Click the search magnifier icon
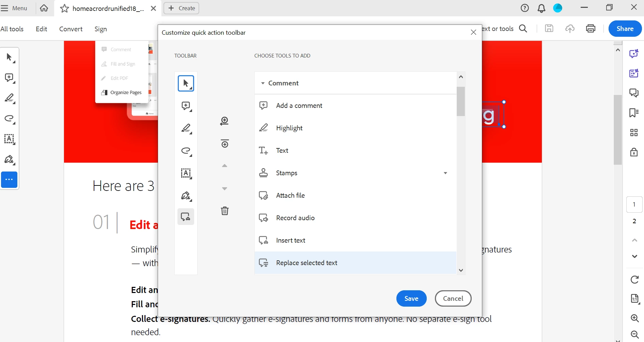The width and height of the screenshot is (644, 342). tap(523, 29)
